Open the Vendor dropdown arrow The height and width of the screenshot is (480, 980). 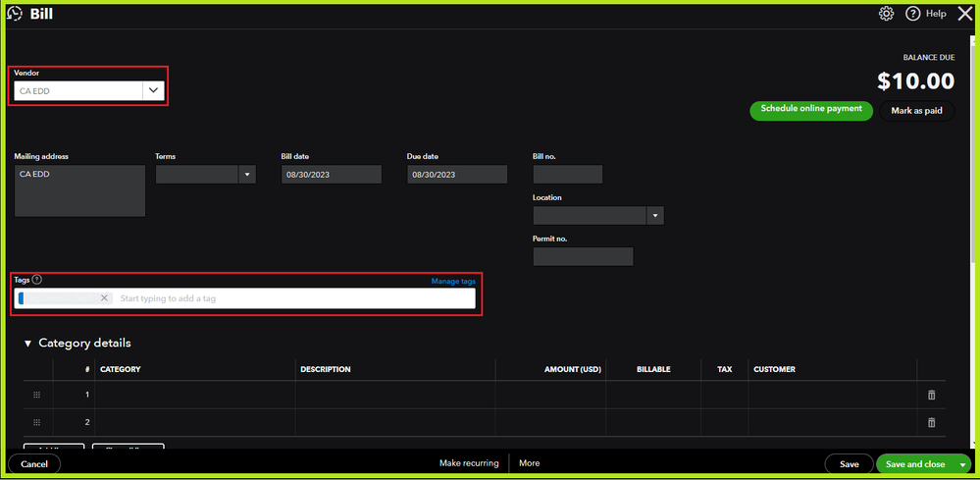[x=153, y=90]
